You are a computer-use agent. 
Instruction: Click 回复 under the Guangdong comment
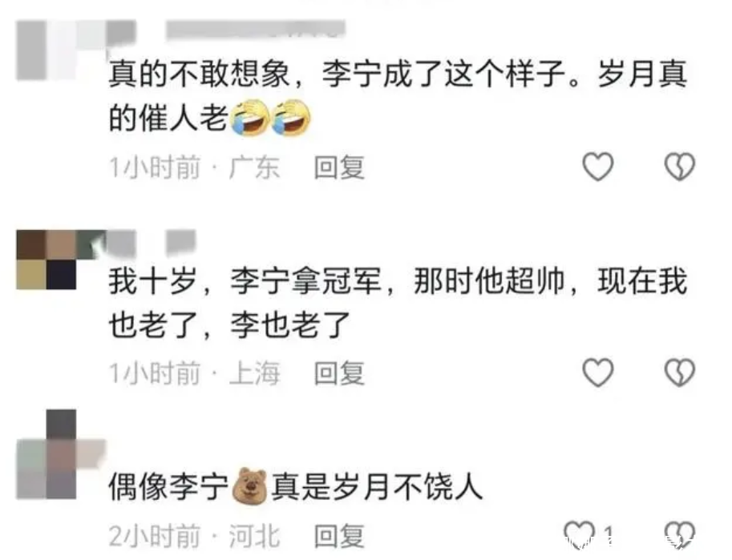click(x=339, y=167)
